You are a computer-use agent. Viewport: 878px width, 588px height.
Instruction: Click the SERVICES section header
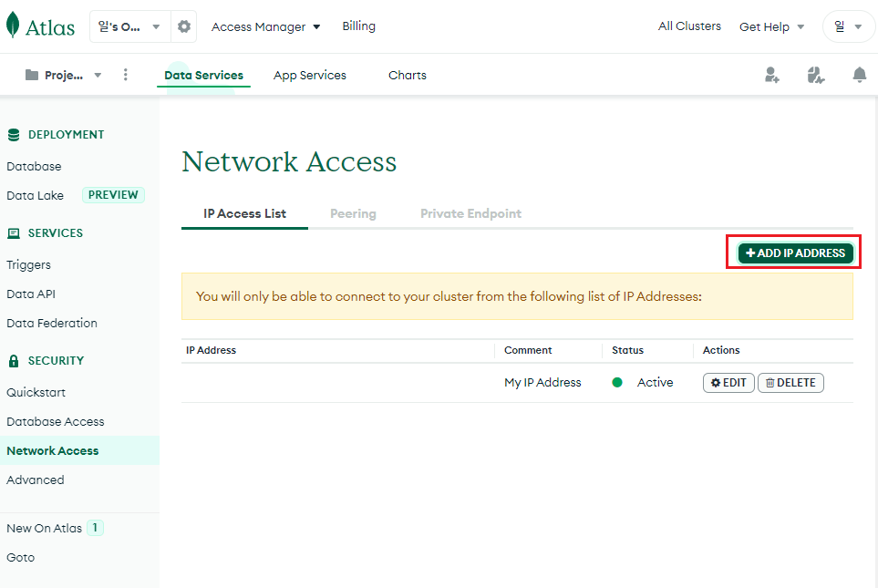(x=56, y=233)
